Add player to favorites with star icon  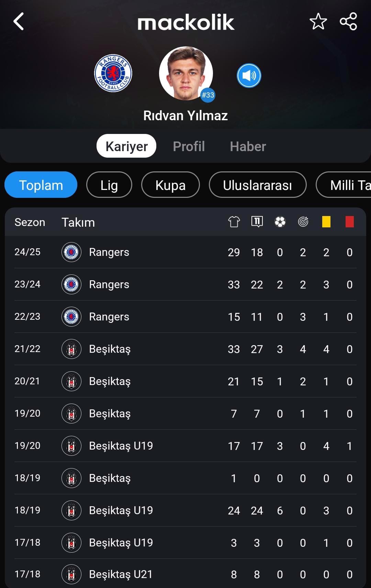(318, 22)
